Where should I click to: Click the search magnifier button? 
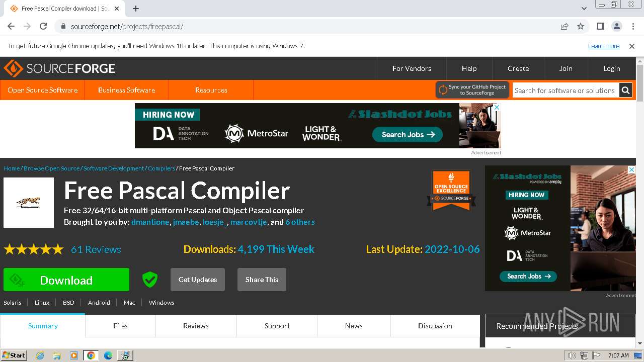tap(625, 90)
